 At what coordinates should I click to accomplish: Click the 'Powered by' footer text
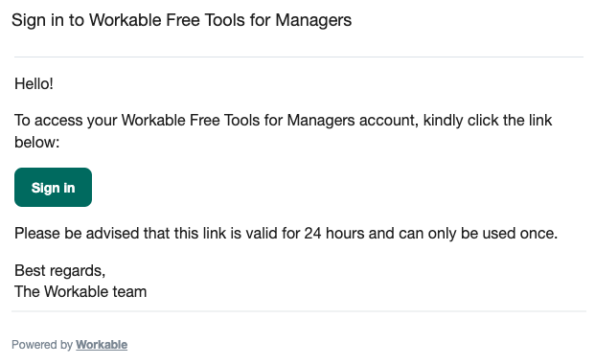click(x=42, y=345)
